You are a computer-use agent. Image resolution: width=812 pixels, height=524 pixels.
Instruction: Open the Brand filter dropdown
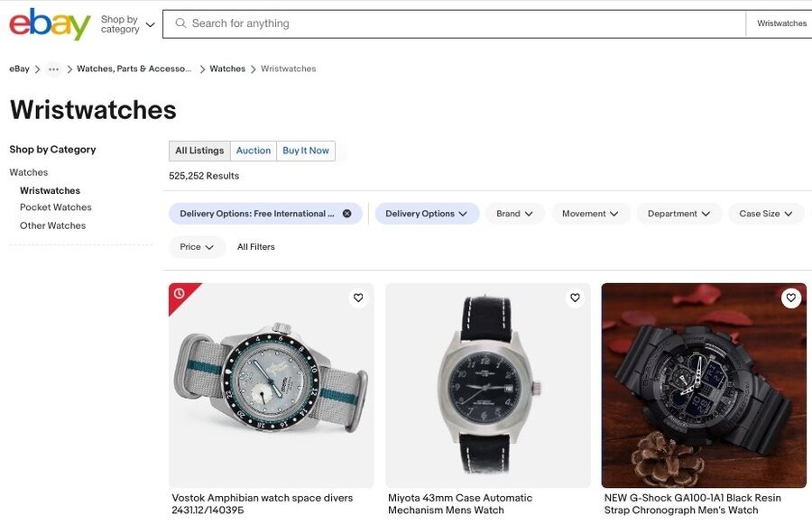click(514, 213)
